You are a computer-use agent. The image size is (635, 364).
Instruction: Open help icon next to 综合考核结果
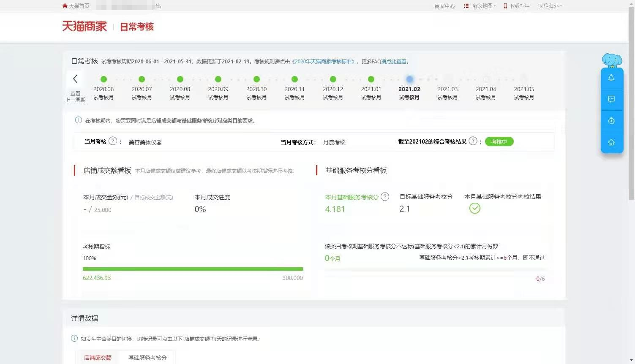click(x=473, y=141)
